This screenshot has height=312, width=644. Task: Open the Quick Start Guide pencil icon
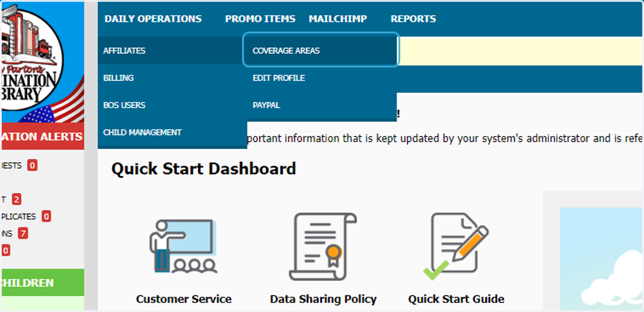[x=456, y=246]
